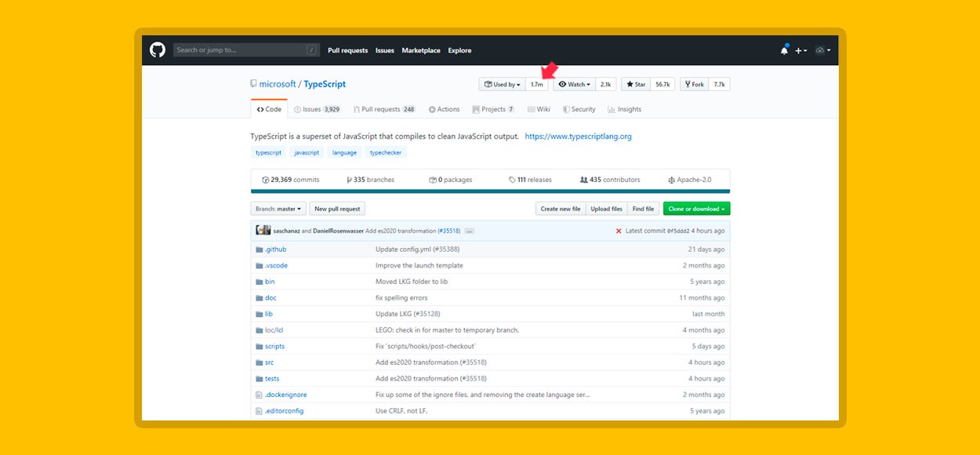Open the Apache-2.0 license link

690,180
